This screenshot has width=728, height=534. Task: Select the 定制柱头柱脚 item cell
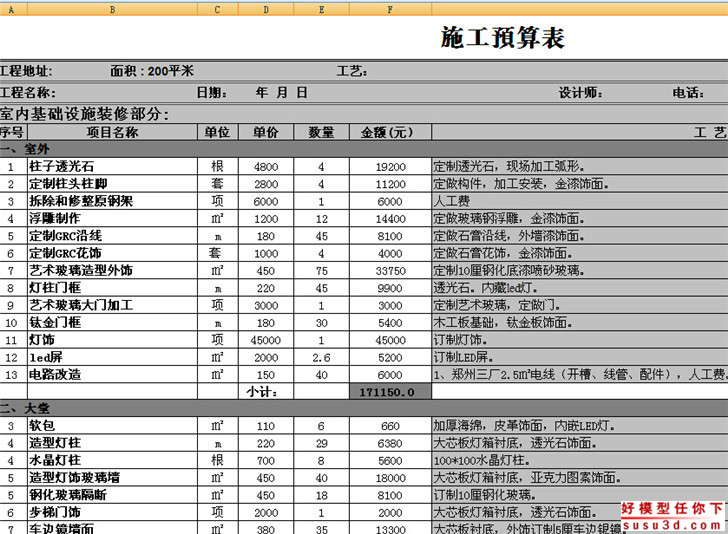coord(112,184)
